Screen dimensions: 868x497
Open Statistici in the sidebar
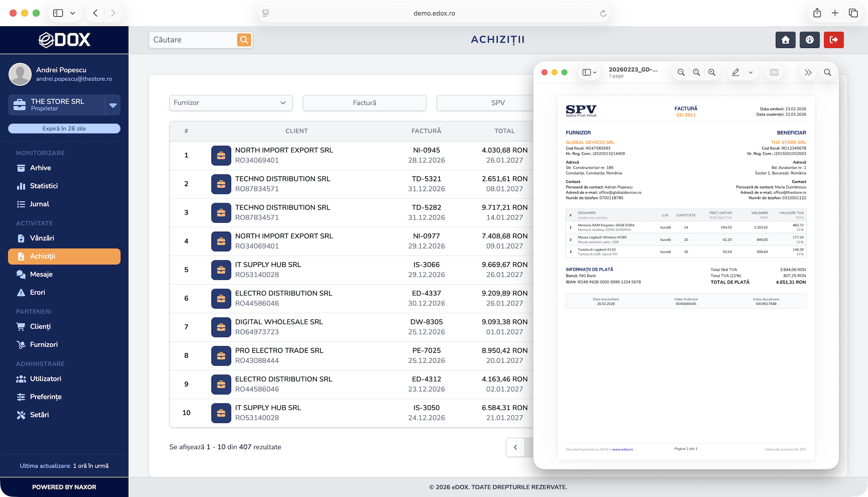tap(43, 186)
